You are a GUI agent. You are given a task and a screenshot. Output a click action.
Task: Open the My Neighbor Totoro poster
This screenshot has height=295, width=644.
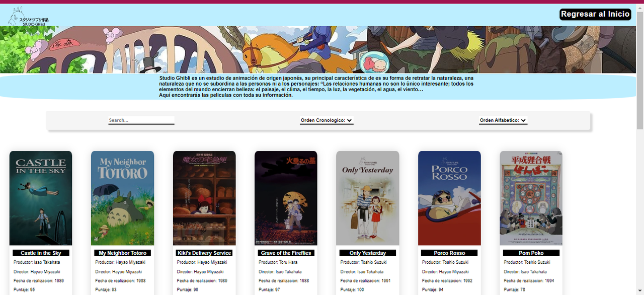click(x=123, y=198)
